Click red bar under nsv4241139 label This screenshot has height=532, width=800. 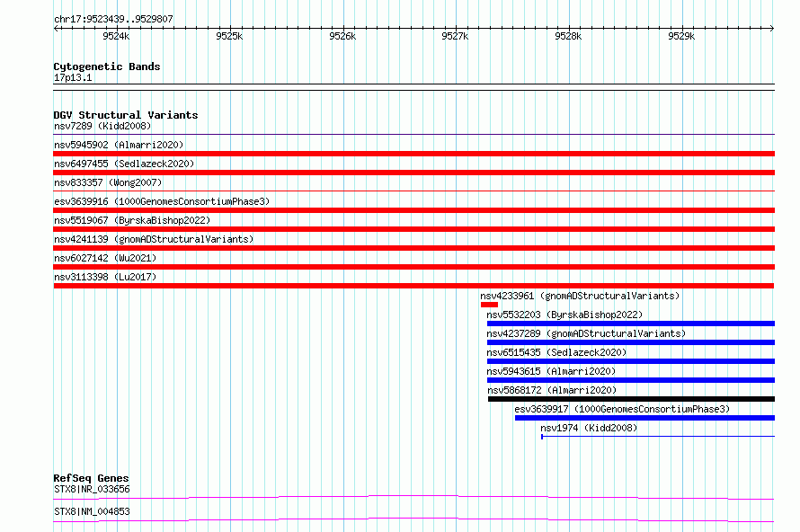point(413,248)
